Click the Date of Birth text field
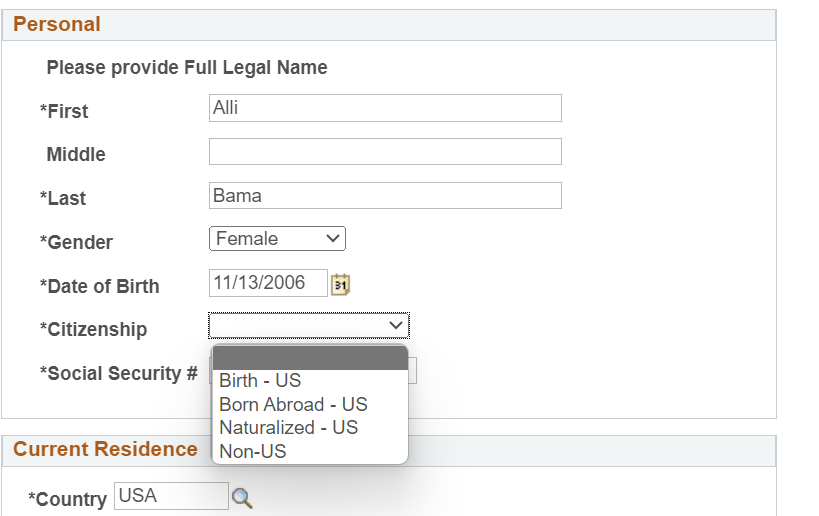819x516 pixels. (268, 284)
